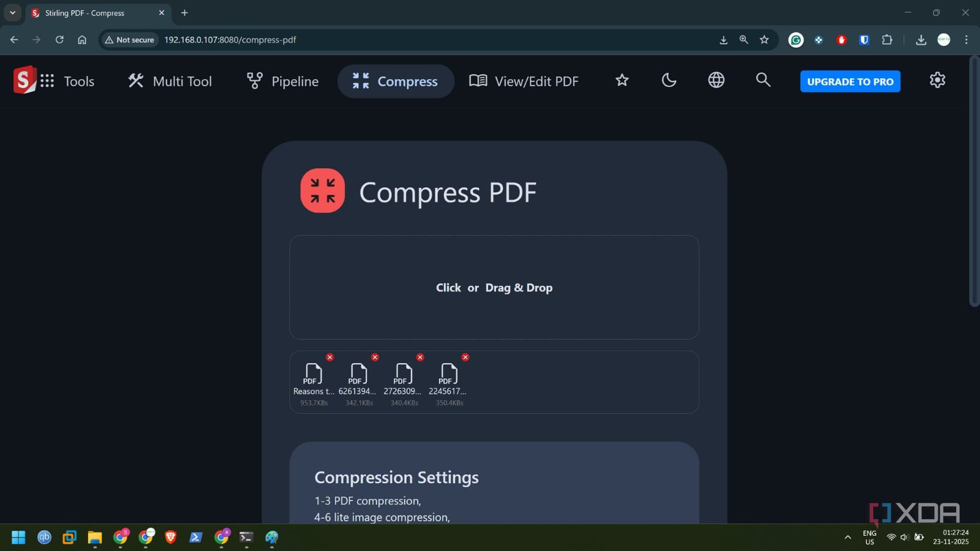Open the Multi Tool page

point(170,81)
